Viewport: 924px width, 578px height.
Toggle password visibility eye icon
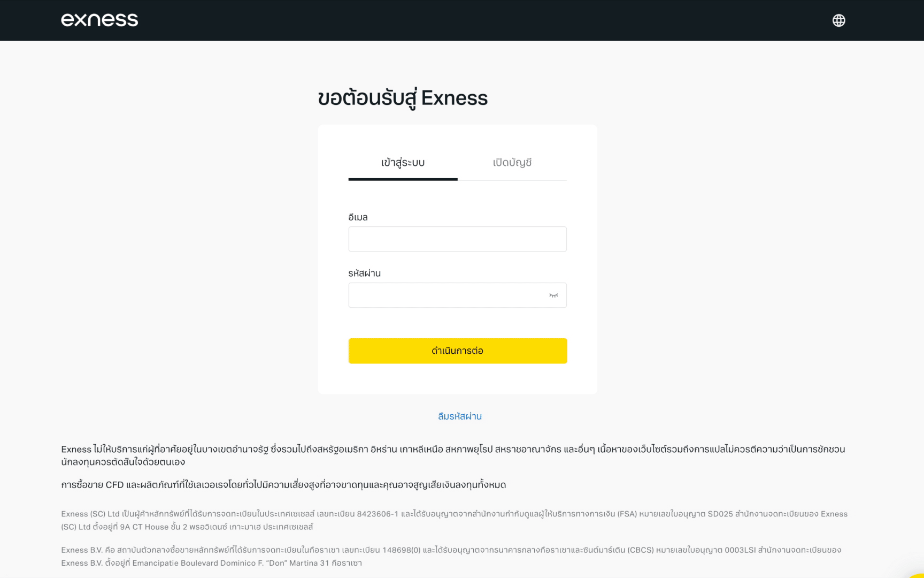click(x=553, y=295)
